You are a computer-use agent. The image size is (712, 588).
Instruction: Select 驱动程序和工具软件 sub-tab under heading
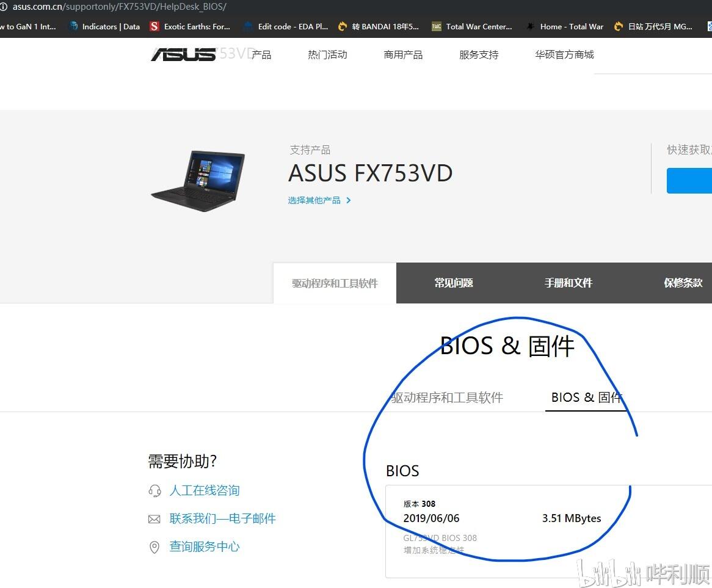tap(447, 397)
